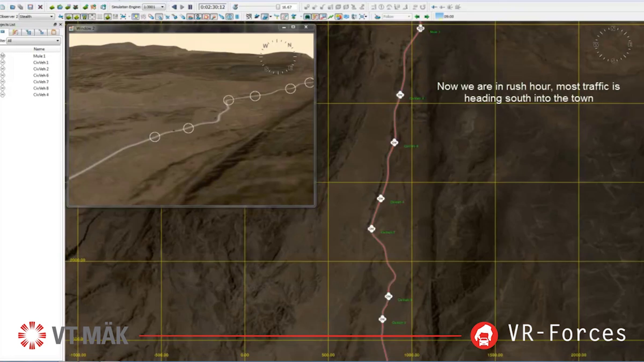Click the Rewind simulation arrow
The width and height of the screenshot is (644, 362).
pyautogui.click(x=174, y=7)
